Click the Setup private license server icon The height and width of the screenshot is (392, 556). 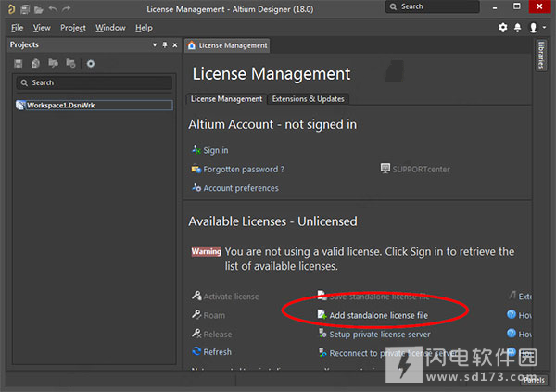(x=322, y=333)
